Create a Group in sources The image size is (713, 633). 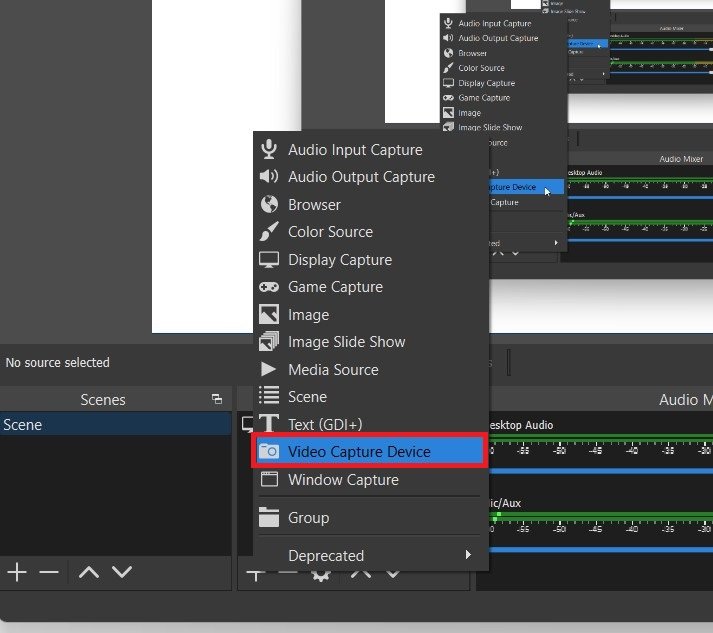pyautogui.click(x=308, y=518)
